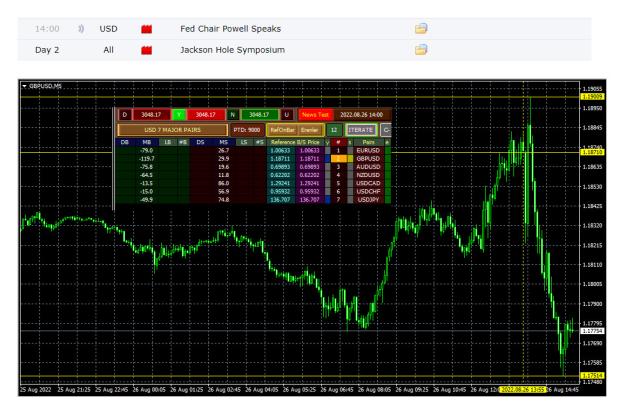The width and height of the screenshot is (625, 415).
Task: Click reference price 136.707 in purple column
Action: [310, 200]
